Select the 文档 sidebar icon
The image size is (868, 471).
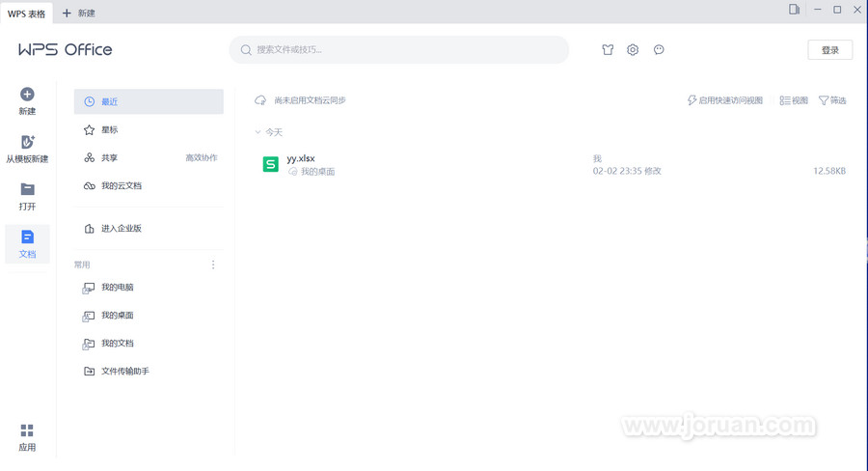click(x=27, y=237)
